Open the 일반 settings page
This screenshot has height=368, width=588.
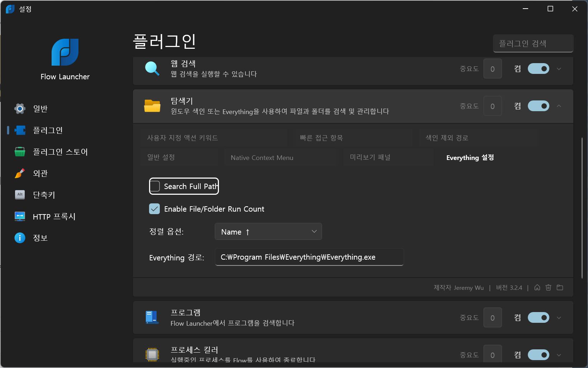coord(40,109)
